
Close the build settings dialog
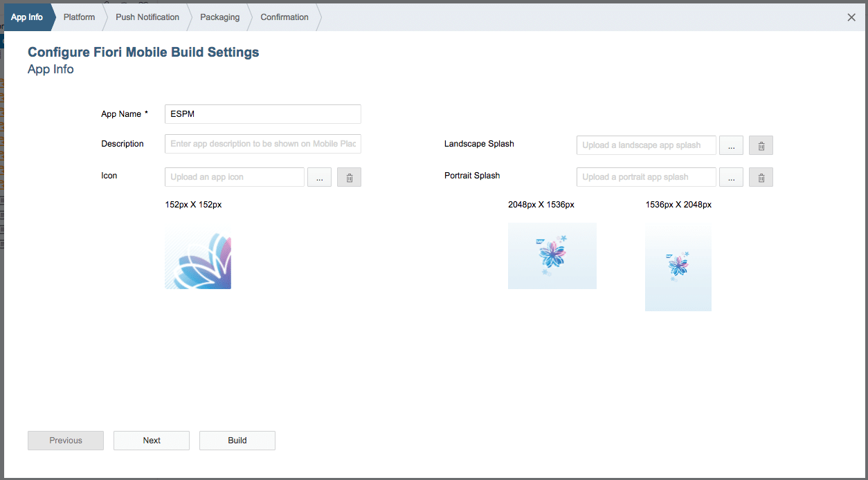[x=851, y=17]
